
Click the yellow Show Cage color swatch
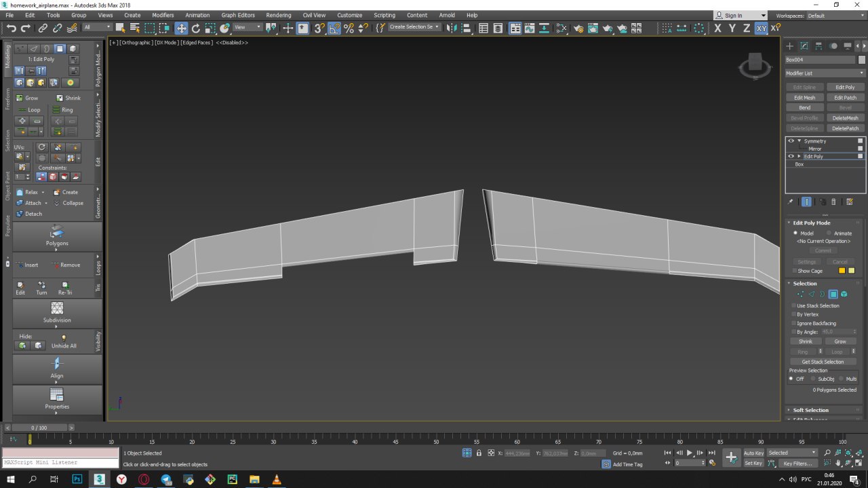pyautogui.click(x=852, y=271)
